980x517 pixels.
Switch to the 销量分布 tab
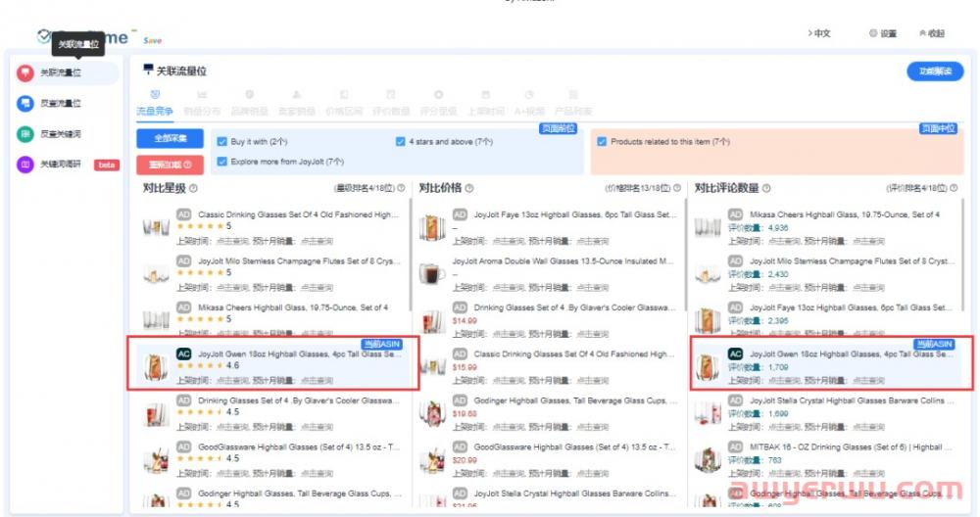coord(202,112)
